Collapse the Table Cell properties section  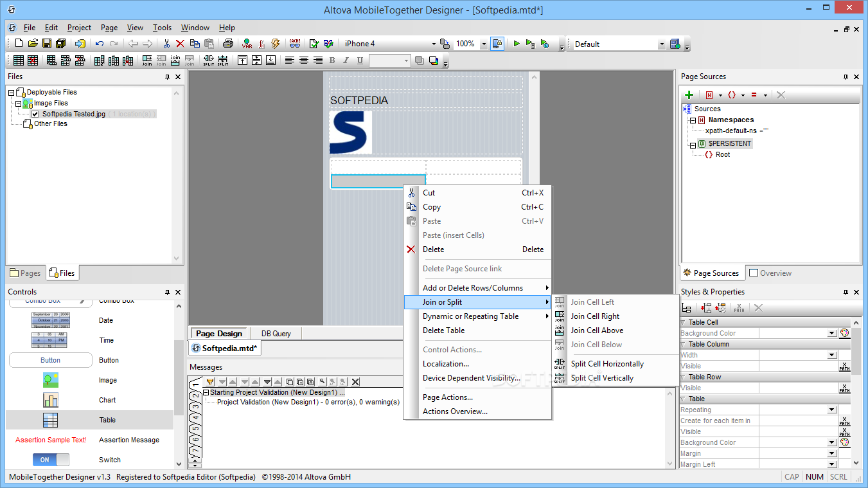(x=683, y=322)
